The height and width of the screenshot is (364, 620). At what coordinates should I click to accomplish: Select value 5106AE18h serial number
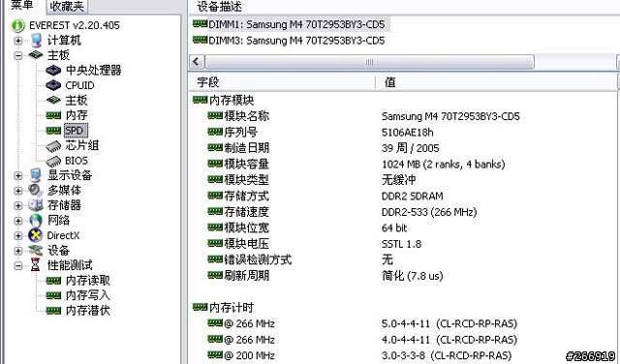[x=407, y=133]
